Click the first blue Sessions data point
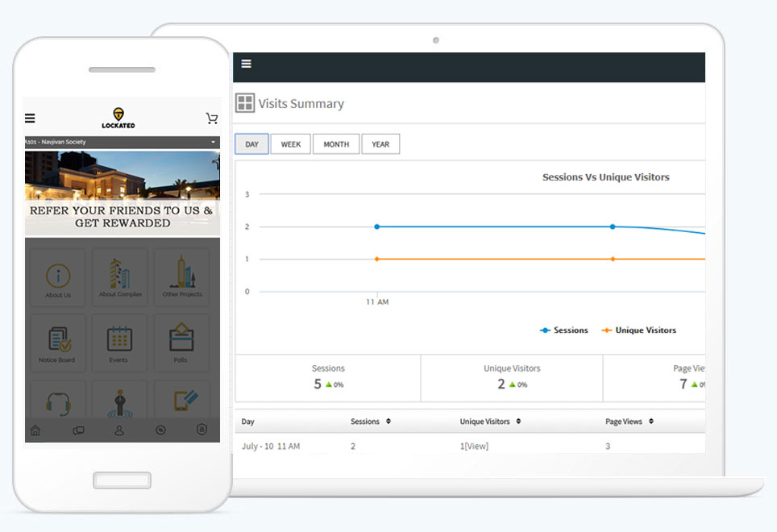The image size is (777, 532). click(x=377, y=227)
